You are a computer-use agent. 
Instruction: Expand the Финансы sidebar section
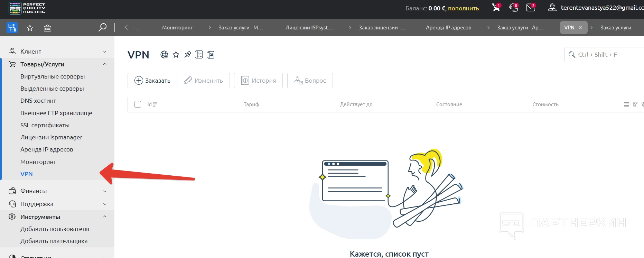point(57,191)
